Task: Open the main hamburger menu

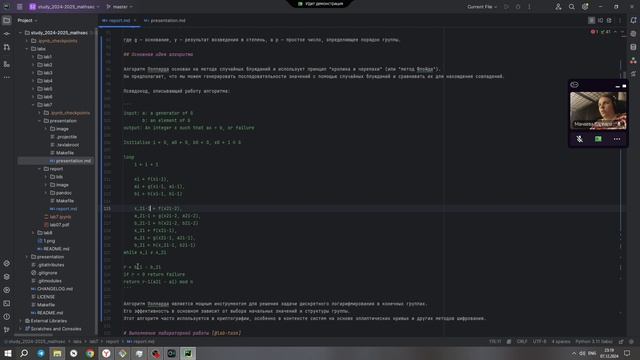Action: (x=20, y=7)
